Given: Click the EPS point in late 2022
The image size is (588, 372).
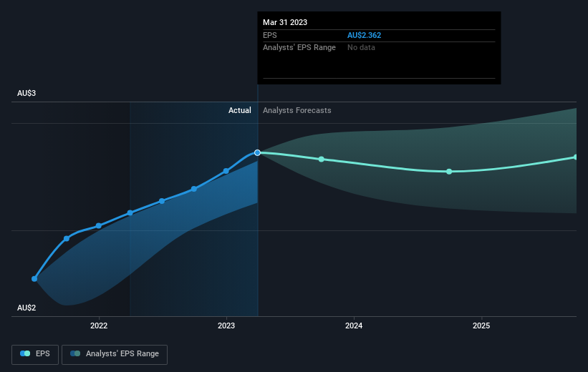Looking at the screenshot, I should 194,189.
